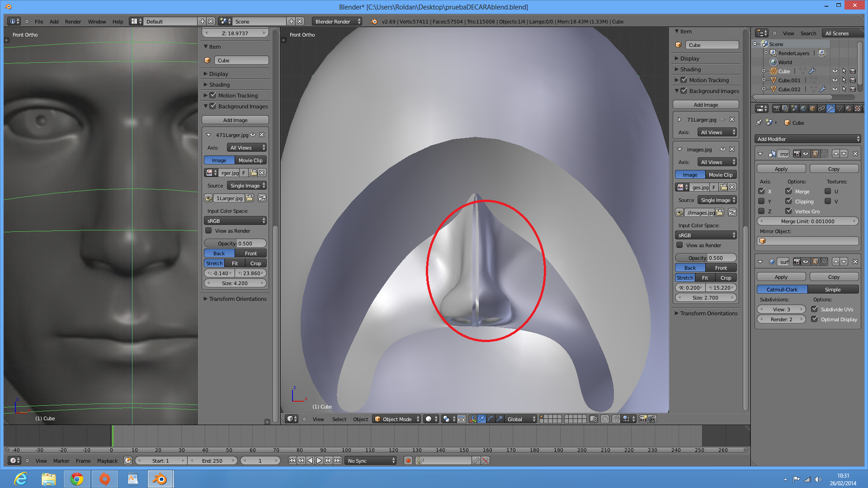Open the Object Mode selector dropdown
This screenshot has width=868, height=488.
397,419
